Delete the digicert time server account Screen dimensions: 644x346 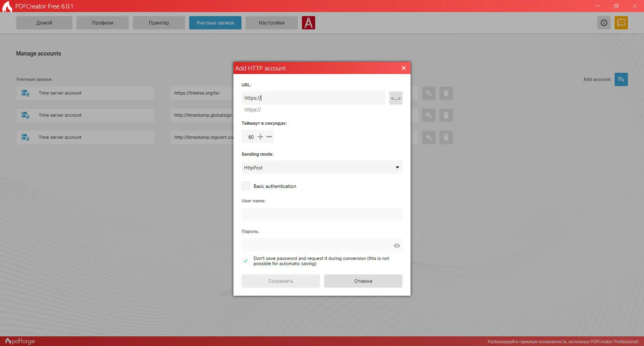click(x=446, y=138)
